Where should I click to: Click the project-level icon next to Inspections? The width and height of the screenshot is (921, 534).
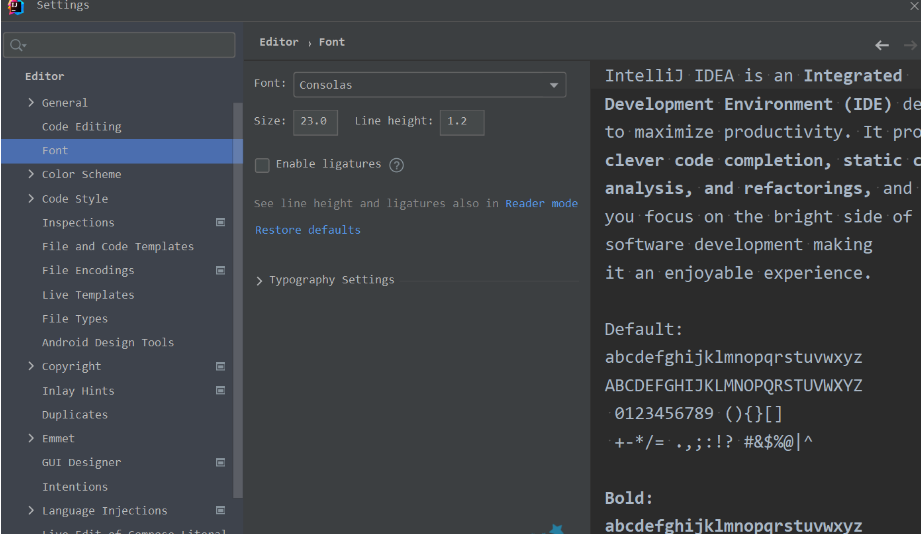click(x=220, y=222)
